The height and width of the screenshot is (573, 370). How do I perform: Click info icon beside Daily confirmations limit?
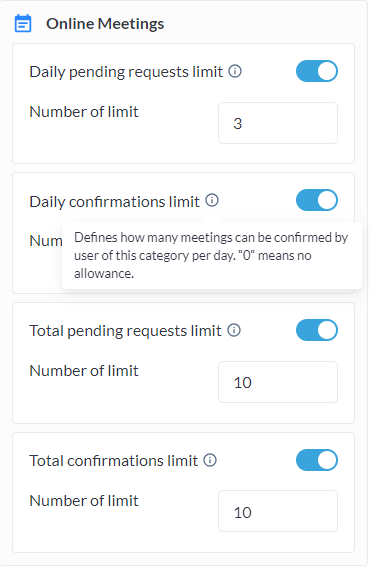(x=212, y=200)
